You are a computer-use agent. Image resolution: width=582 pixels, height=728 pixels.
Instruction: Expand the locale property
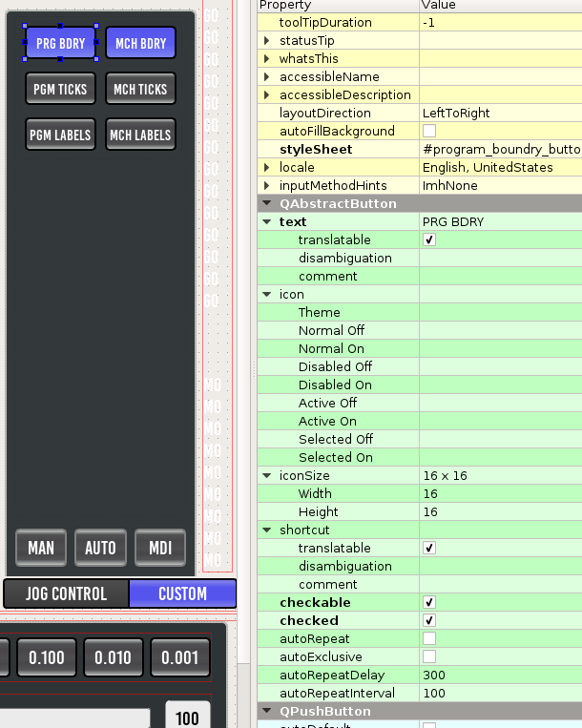point(266,167)
